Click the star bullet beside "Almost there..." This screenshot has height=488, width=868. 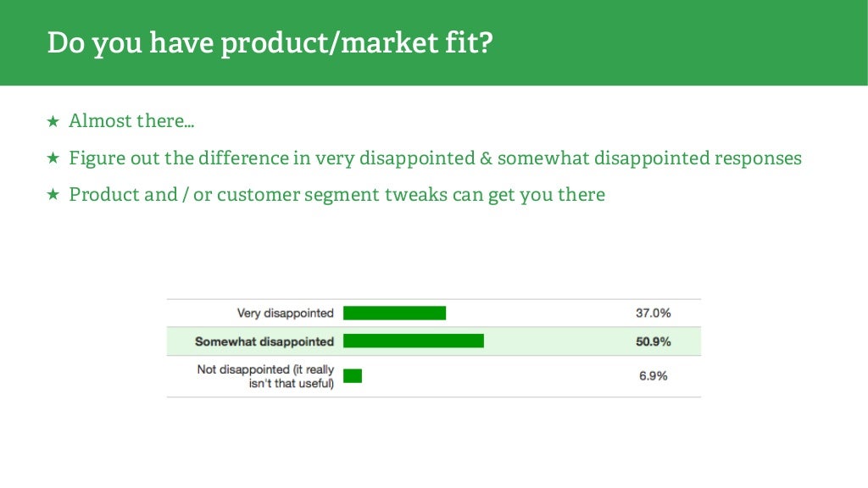click(x=53, y=122)
